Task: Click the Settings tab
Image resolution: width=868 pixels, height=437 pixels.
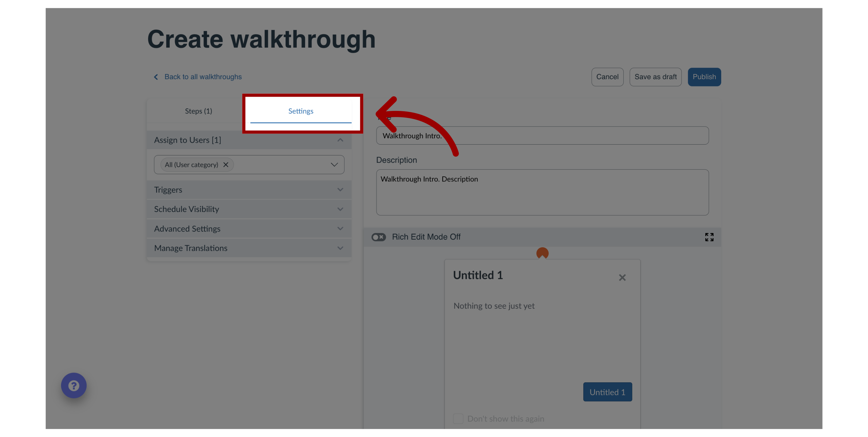Action: point(301,110)
